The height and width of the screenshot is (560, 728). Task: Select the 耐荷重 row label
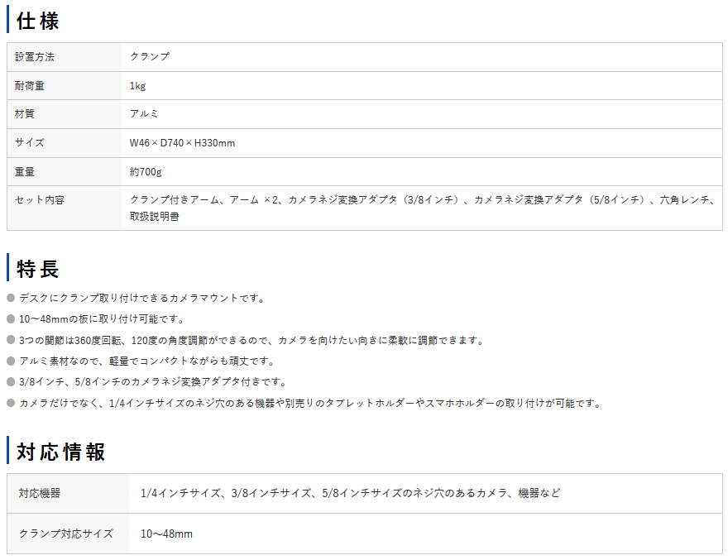30,86
